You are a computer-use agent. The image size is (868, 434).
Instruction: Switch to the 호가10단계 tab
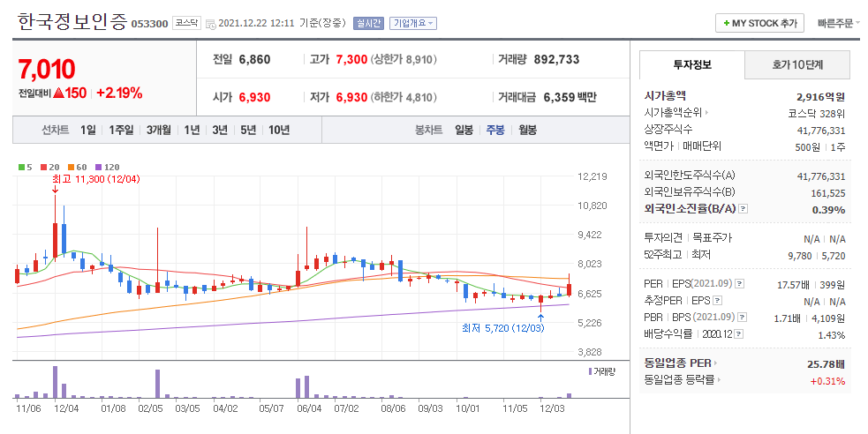797,64
